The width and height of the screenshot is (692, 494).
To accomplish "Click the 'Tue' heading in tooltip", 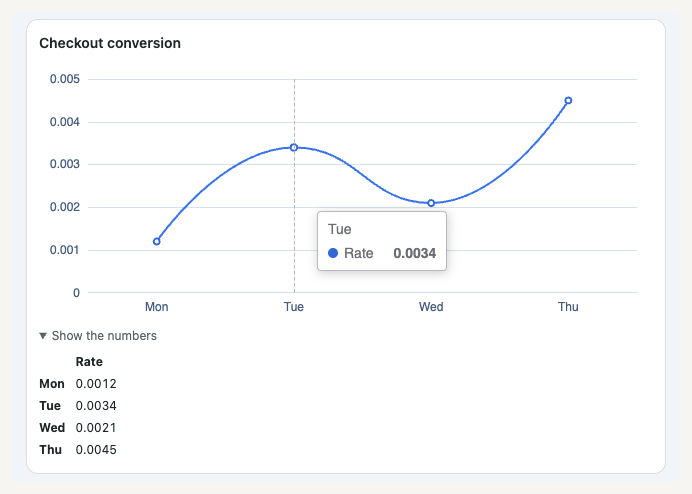I will (339, 229).
